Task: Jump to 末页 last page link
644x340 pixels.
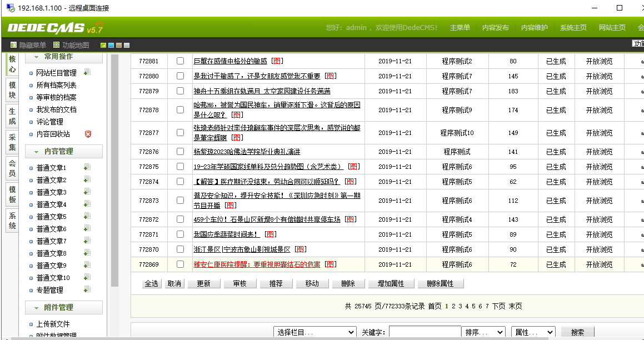Action: pyautogui.click(x=516, y=306)
